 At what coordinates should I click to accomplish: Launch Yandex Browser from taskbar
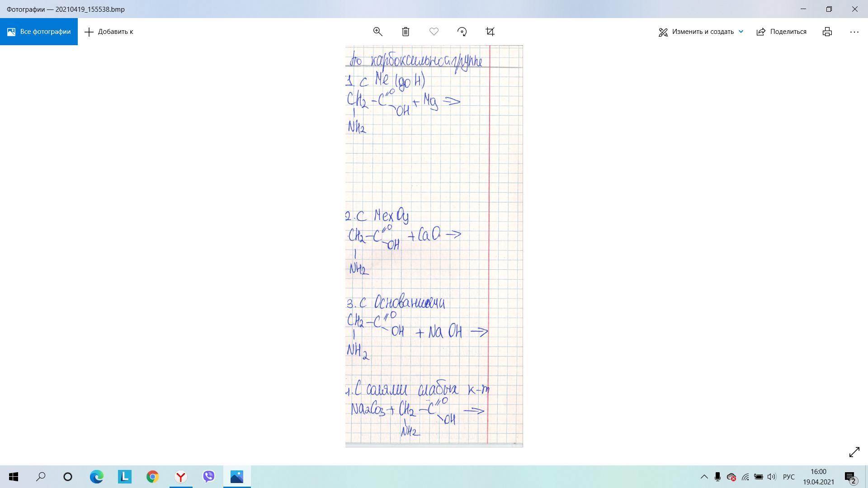click(x=181, y=476)
